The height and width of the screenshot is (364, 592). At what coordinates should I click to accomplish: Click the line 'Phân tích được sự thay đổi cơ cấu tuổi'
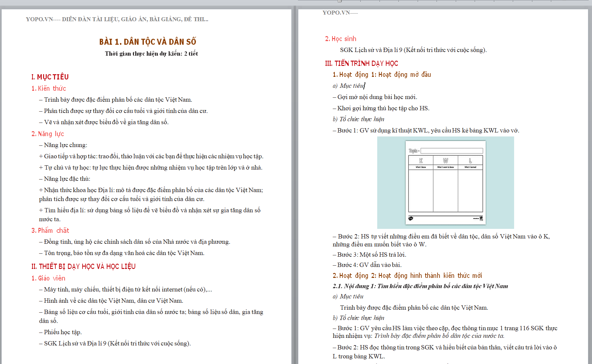pos(123,111)
